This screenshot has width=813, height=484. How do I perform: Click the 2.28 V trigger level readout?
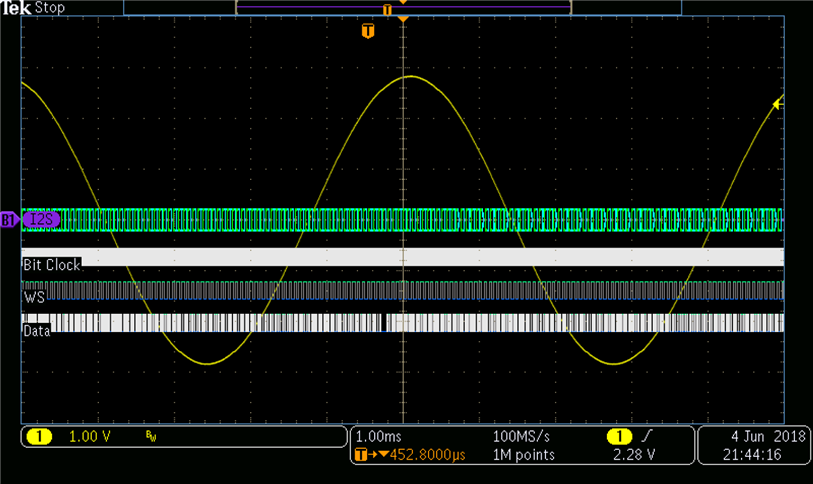click(636, 455)
